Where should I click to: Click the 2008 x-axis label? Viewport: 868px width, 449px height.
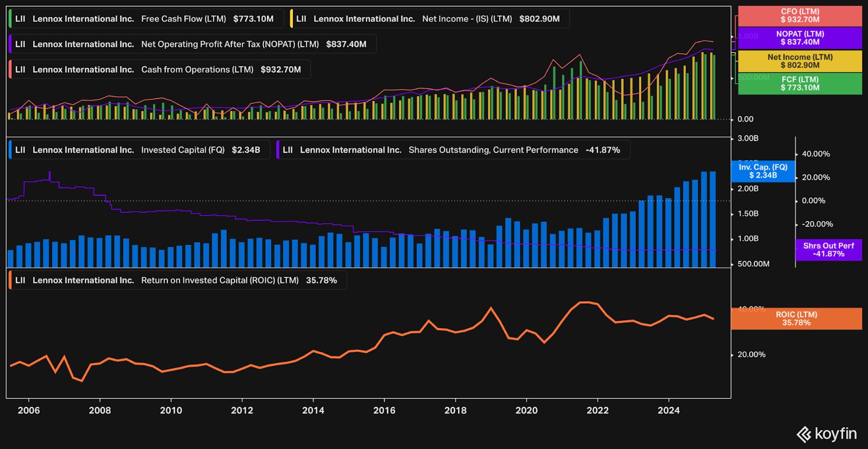click(100, 410)
